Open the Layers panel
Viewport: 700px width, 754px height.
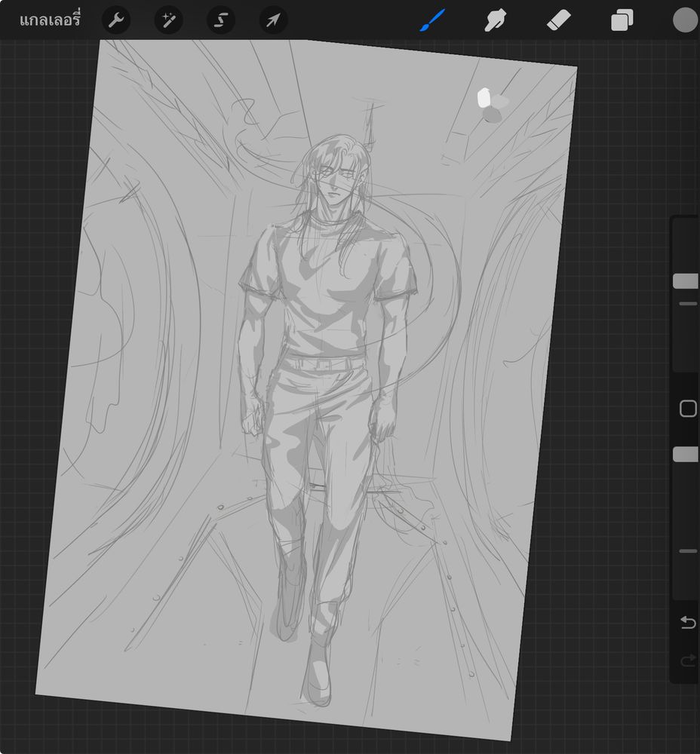[622, 20]
